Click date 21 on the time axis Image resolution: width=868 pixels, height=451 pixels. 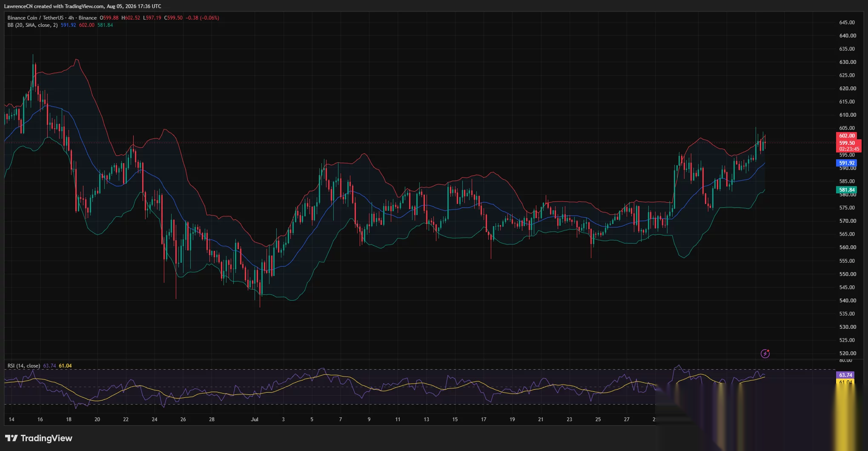(x=541, y=419)
